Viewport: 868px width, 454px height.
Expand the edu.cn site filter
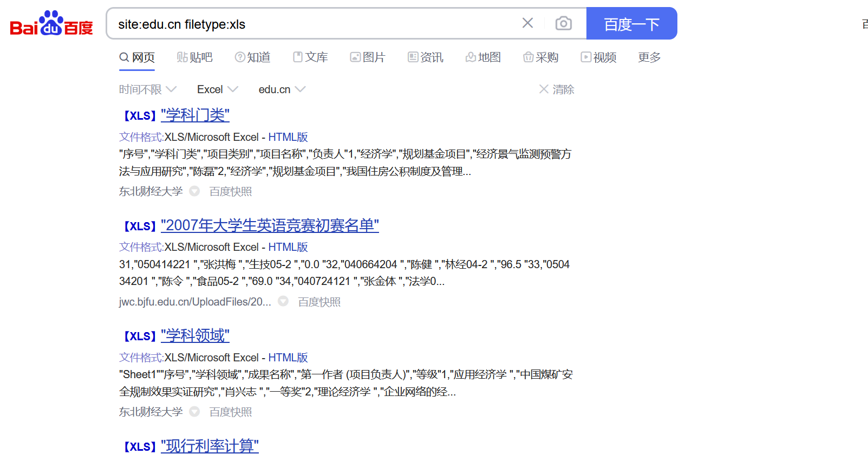(x=282, y=89)
